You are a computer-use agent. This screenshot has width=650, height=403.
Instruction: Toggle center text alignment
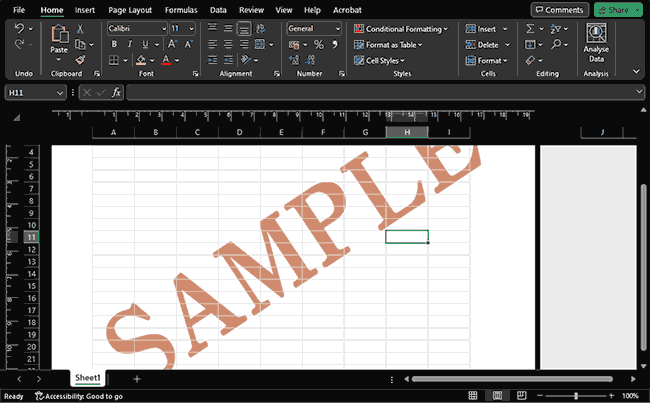coord(228,44)
